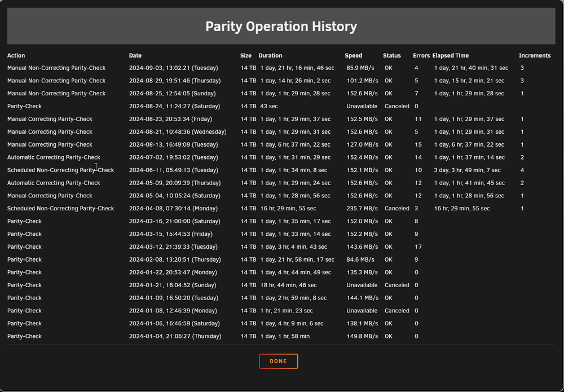Click the Errors column header
564x392 pixels.
tap(421, 55)
